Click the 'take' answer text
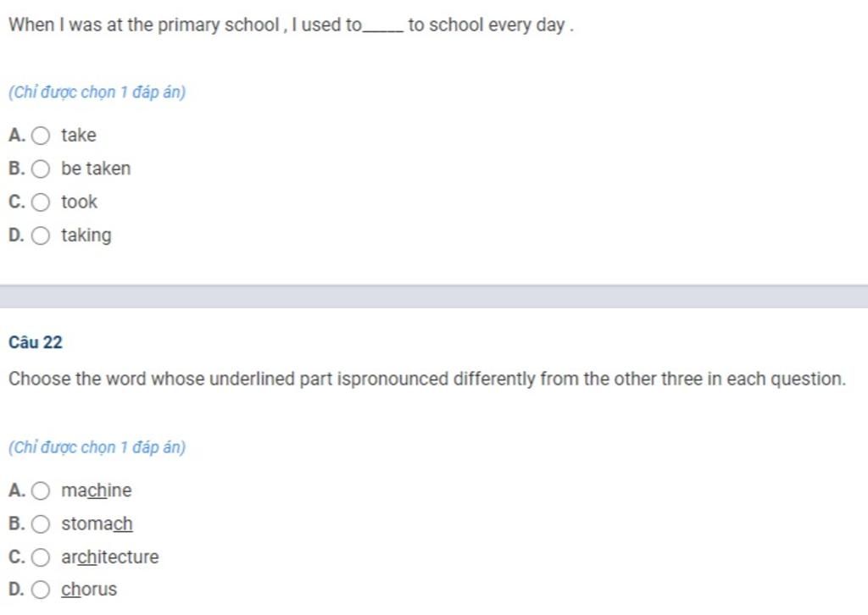The image size is (868, 615). point(79,135)
